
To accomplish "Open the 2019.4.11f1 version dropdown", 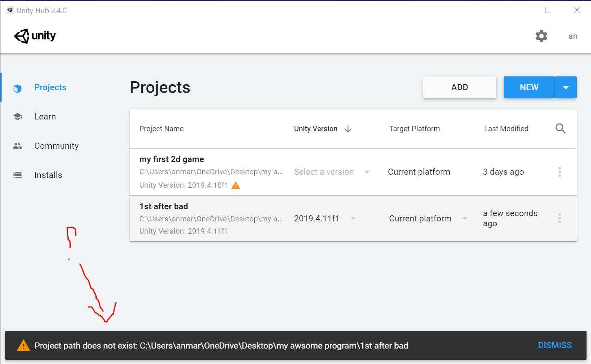I will tap(325, 219).
